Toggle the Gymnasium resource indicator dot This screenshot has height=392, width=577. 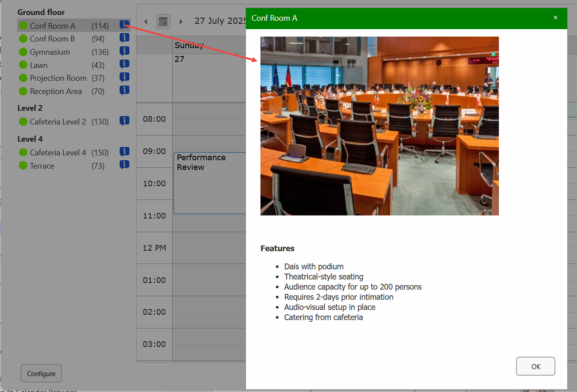[23, 52]
